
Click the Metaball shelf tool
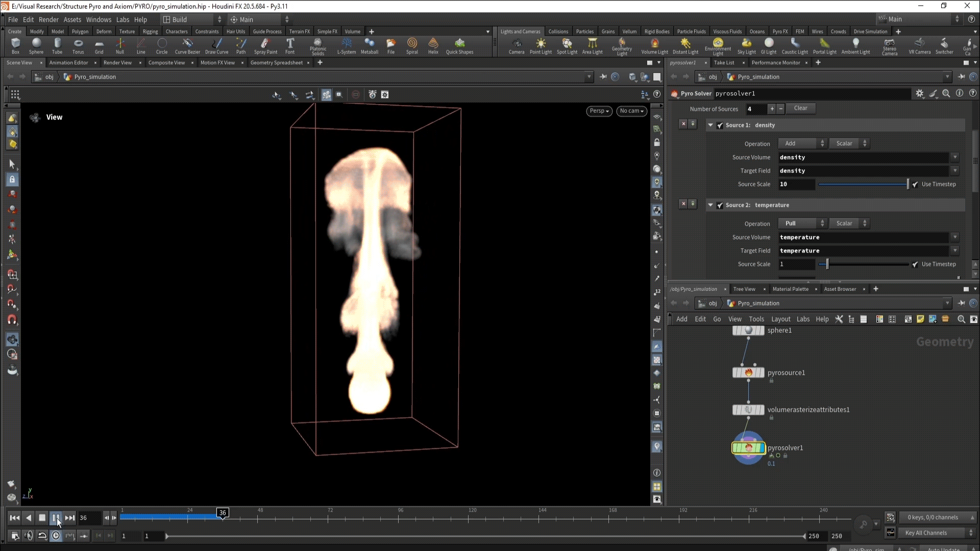(x=369, y=45)
